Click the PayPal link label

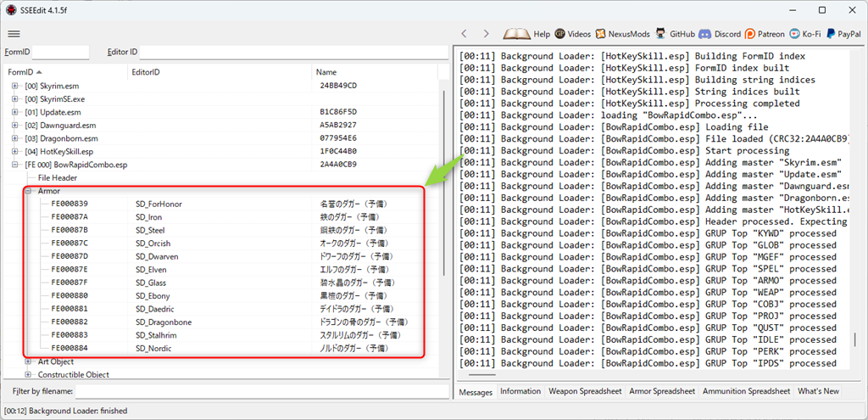[849, 34]
